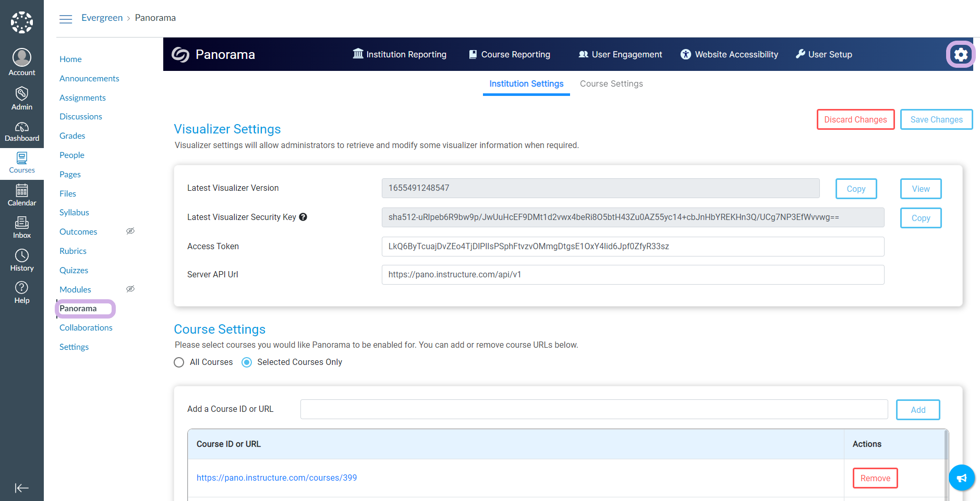The width and height of the screenshot is (980, 501).
Task: Switch to Course Settings tab
Action: (x=611, y=84)
